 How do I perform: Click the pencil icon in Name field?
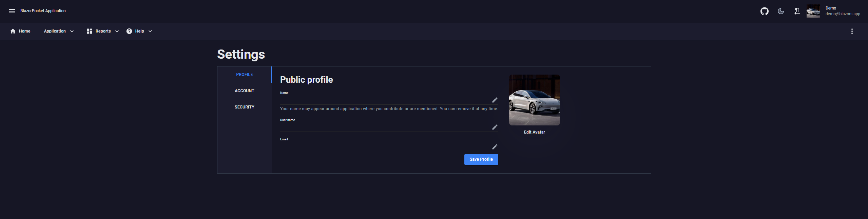[x=495, y=100]
